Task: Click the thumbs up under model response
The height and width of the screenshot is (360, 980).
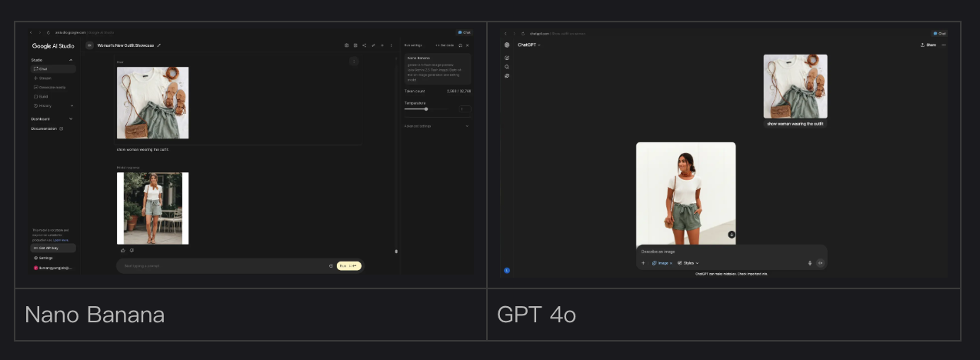Action: pyautogui.click(x=123, y=250)
